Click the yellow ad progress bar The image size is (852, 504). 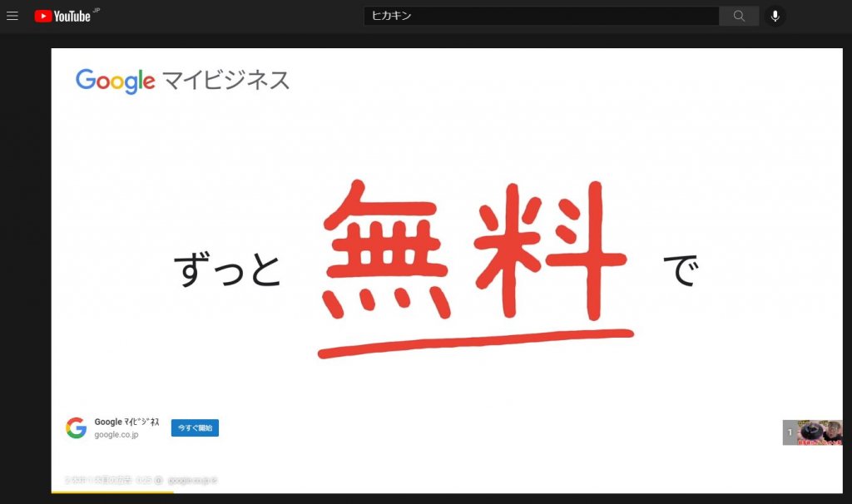click(112, 492)
